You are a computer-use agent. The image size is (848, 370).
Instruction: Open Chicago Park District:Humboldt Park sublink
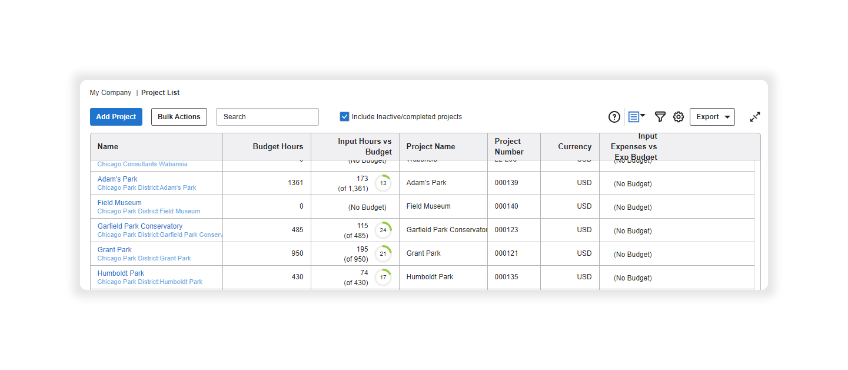click(x=150, y=282)
